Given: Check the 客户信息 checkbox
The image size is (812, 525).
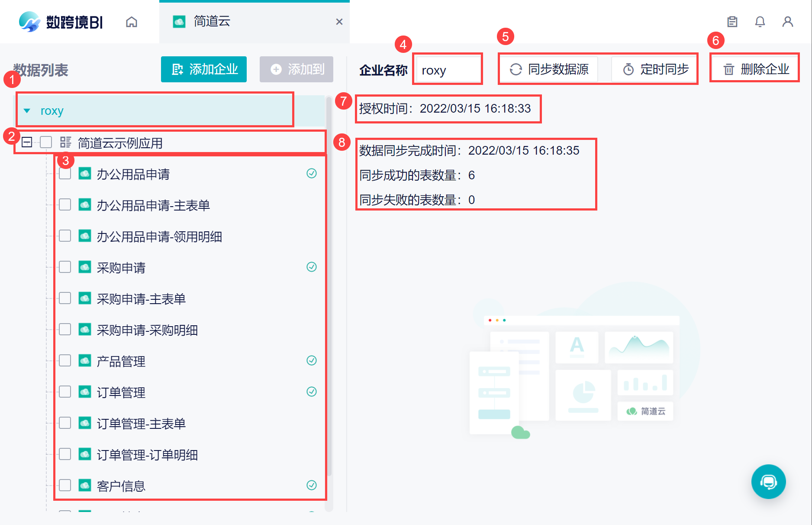Looking at the screenshot, I should pyautogui.click(x=65, y=485).
